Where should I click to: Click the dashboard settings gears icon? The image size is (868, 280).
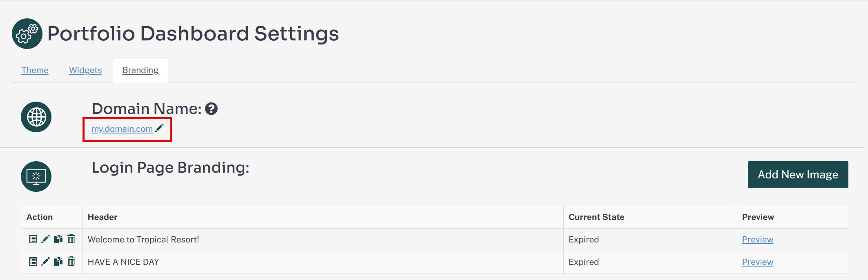click(27, 33)
